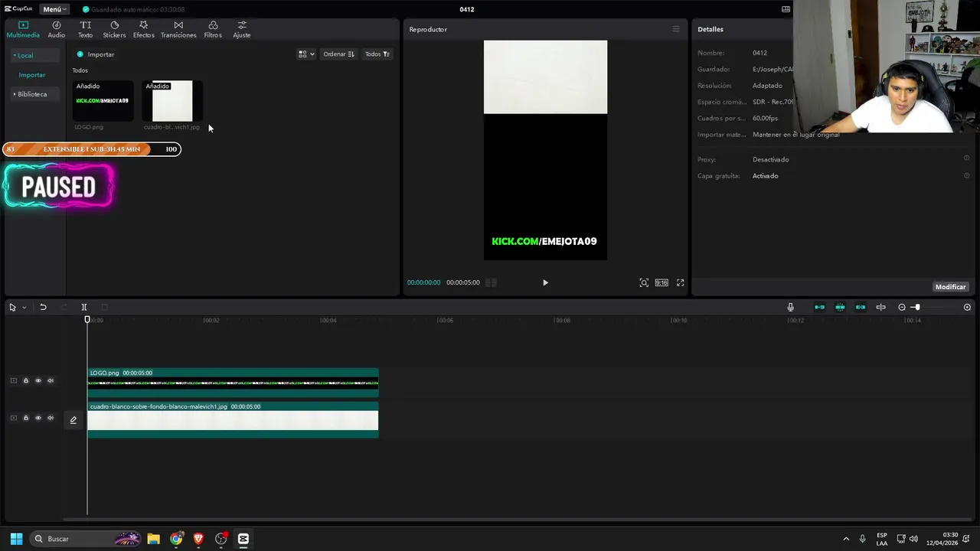Zoom in the timeline
This screenshot has height=551, width=980.
967,307
